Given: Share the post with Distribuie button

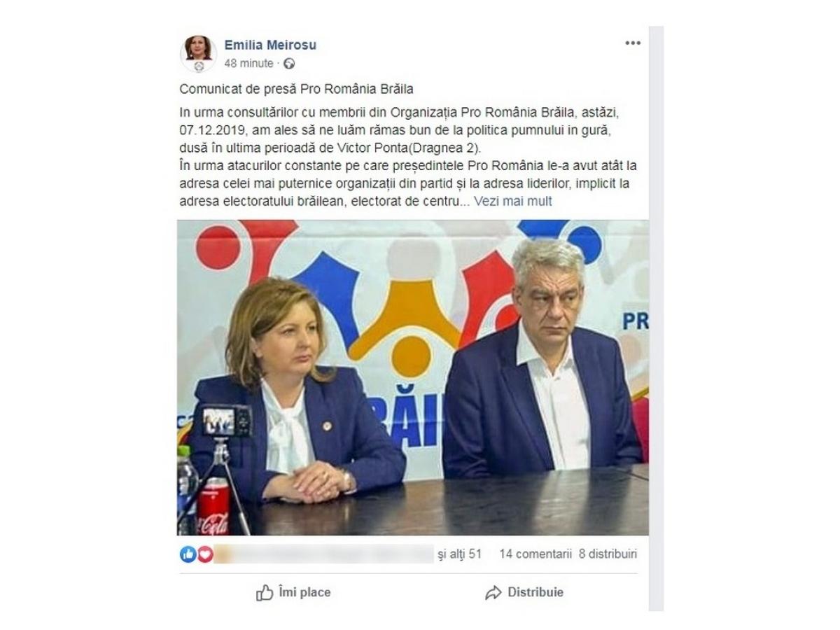Looking at the screenshot, I should [x=524, y=593].
